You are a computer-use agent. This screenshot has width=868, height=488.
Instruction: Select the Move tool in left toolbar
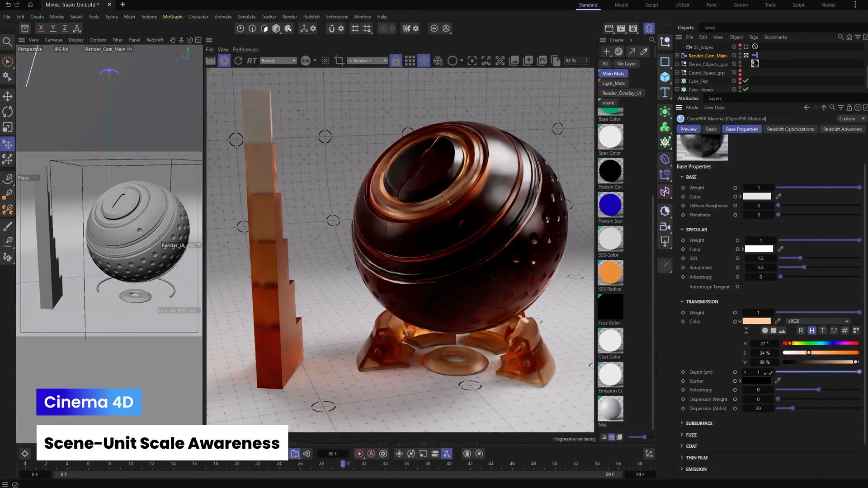[8, 96]
